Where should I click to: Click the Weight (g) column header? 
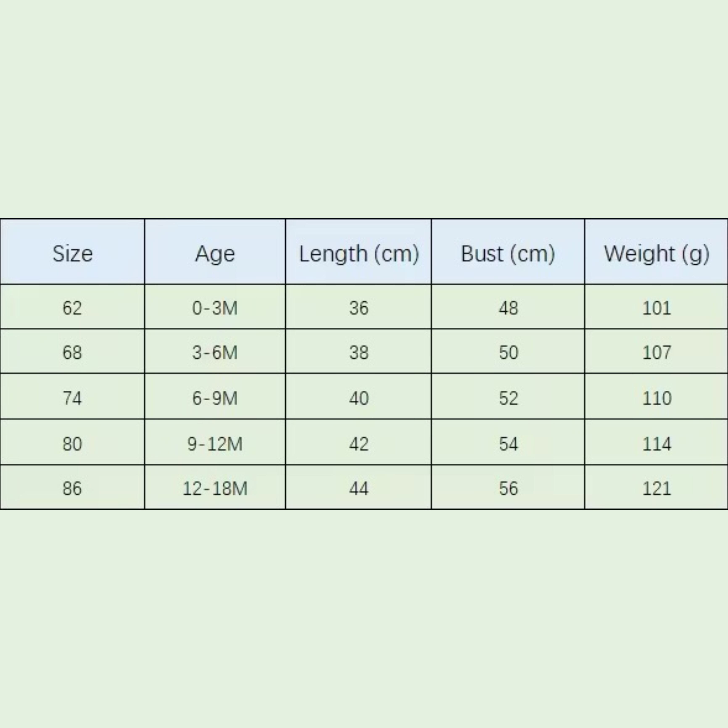click(656, 253)
